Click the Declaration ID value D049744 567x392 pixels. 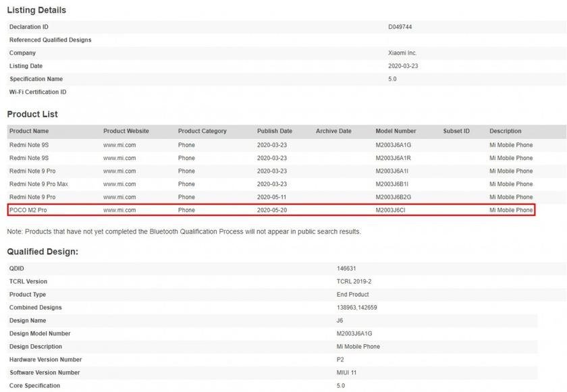point(400,27)
